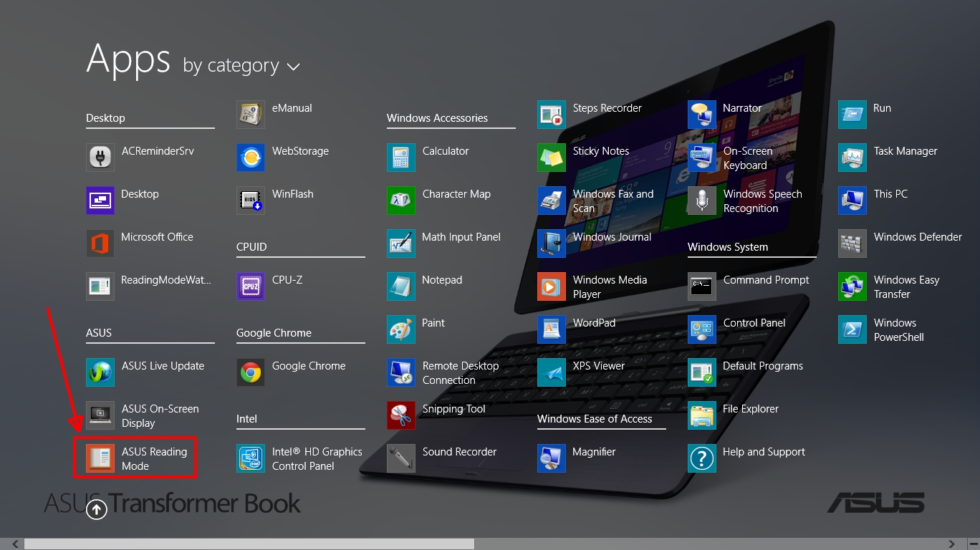
Task: Open the Control Panel icon
Action: (702, 329)
